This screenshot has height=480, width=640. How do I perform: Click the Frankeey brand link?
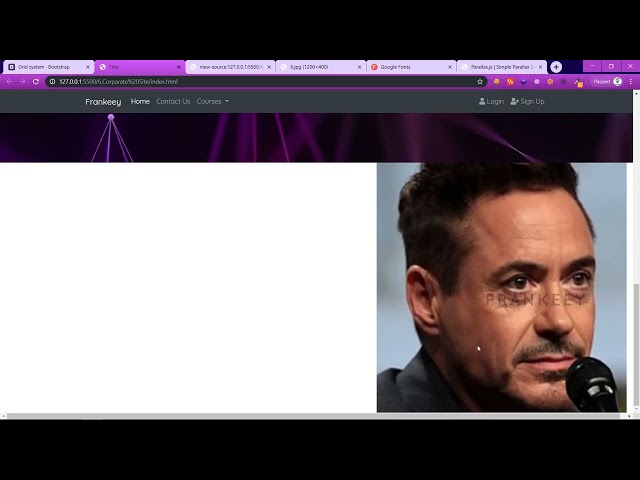click(x=103, y=102)
